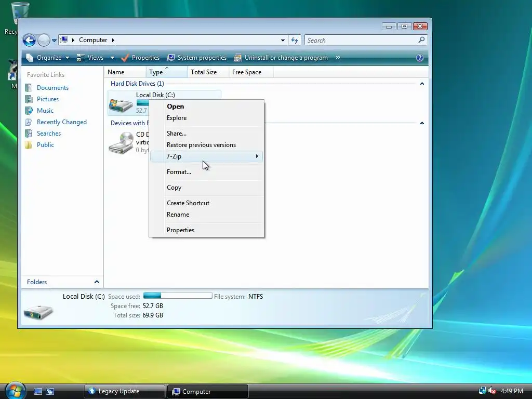Click the Recently Changed icon

[x=29, y=122]
